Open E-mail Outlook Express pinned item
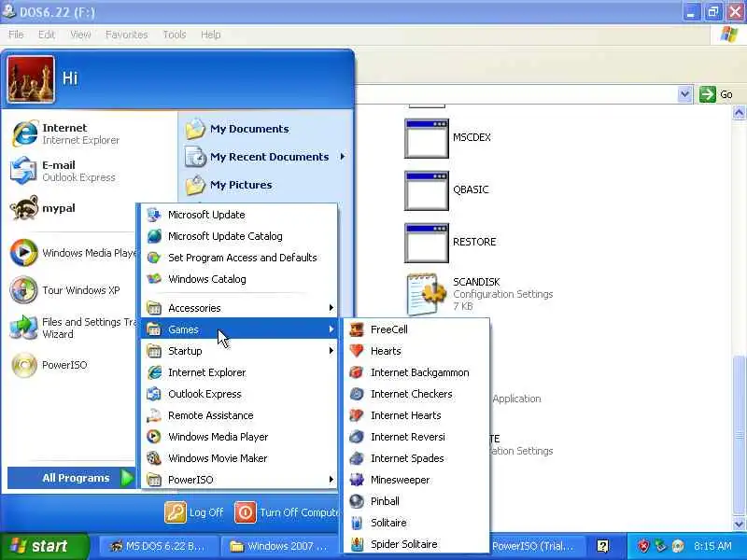 [63, 171]
